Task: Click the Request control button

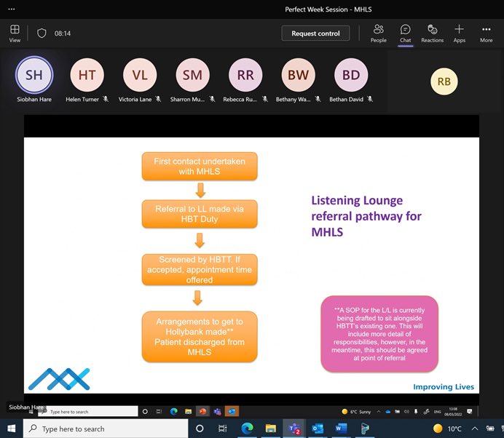Action: tap(315, 33)
